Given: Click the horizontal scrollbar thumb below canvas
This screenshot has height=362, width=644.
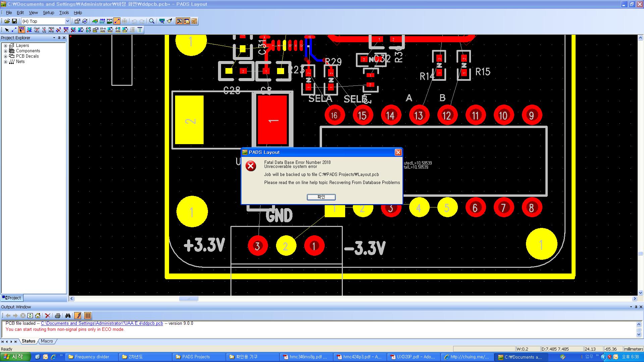Looking at the screenshot, I should pyautogui.click(x=188, y=298).
